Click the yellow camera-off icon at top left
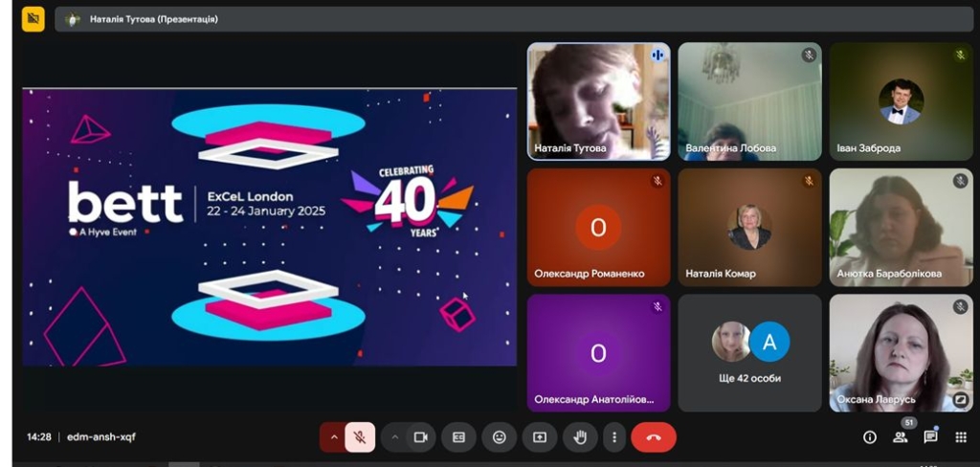The height and width of the screenshot is (467, 980). (33, 18)
